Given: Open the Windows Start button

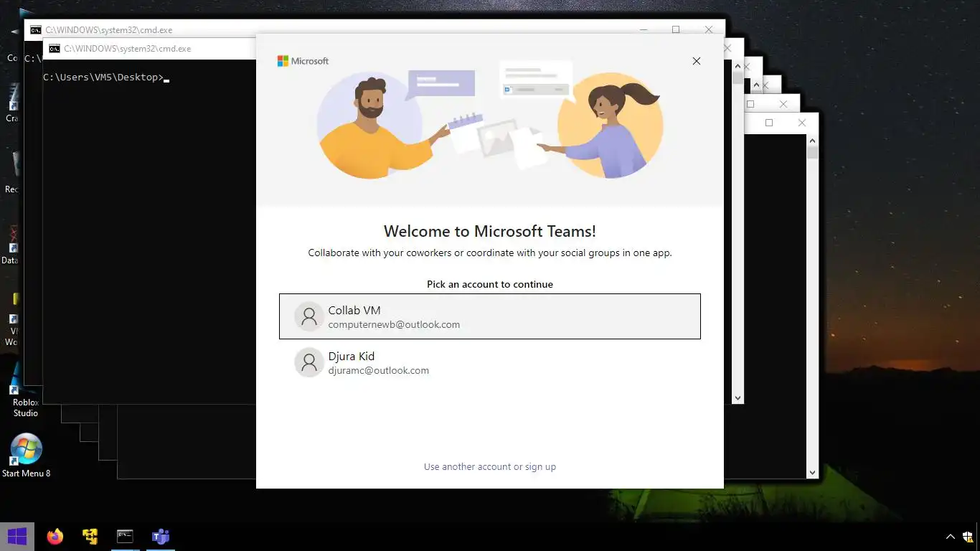Looking at the screenshot, I should tap(17, 536).
